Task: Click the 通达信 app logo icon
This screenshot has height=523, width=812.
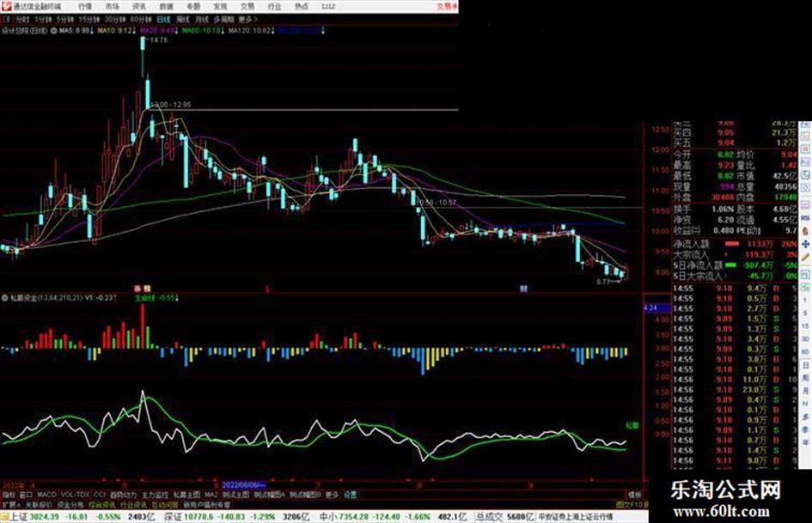Action: click(x=6, y=6)
